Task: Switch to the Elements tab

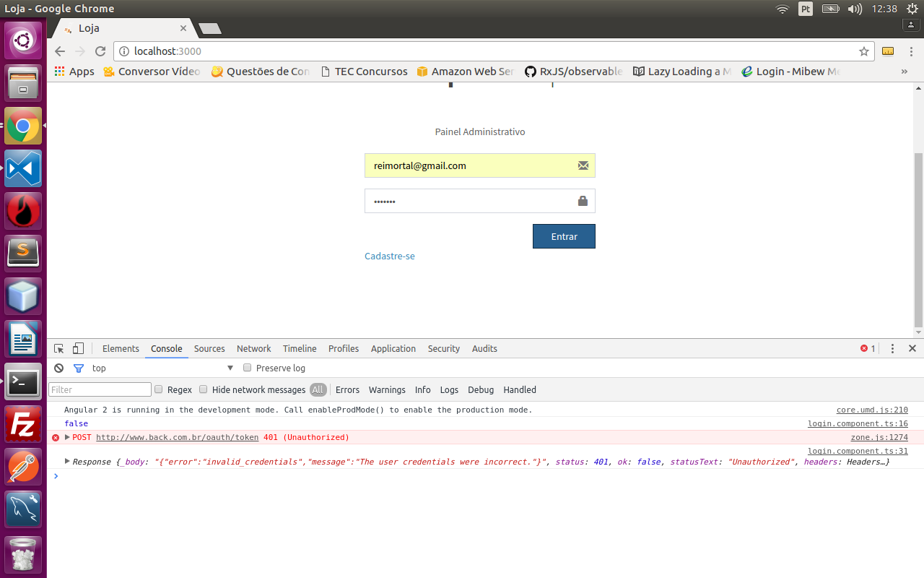Action: pos(121,348)
